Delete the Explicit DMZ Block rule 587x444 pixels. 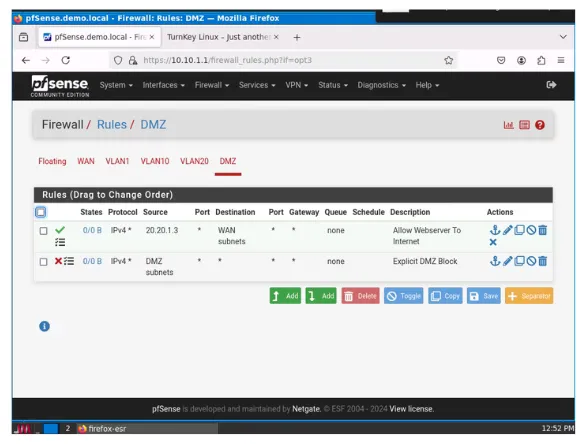(x=542, y=261)
